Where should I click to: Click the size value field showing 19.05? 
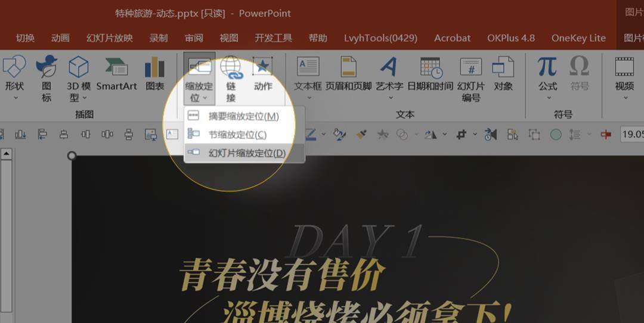coord(633,134)
